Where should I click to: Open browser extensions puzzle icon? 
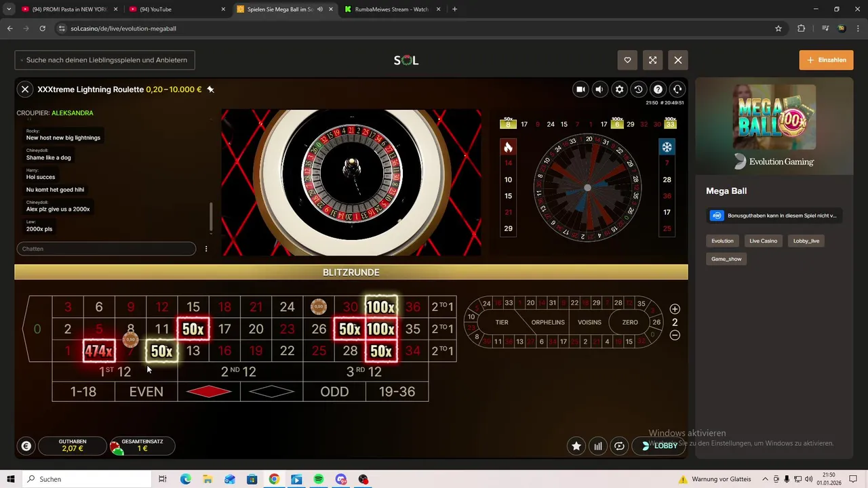[801, 28]
